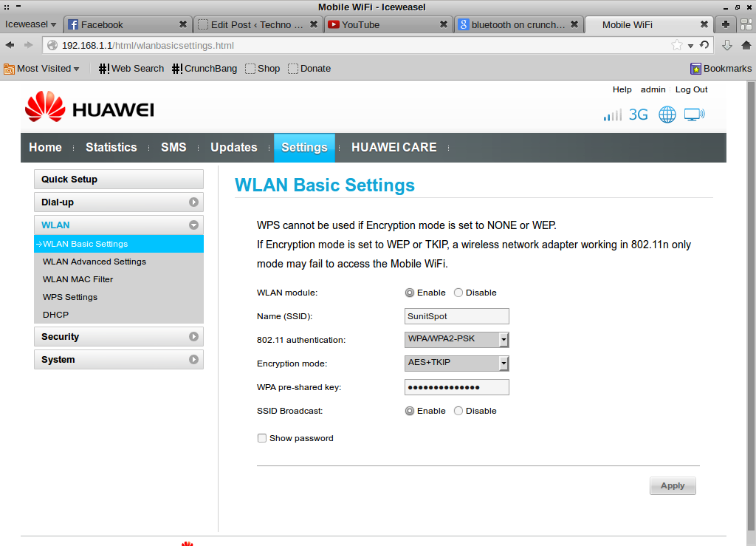Select Disable for WLAN module
Image resolution: width=756 pixels, height=546 pixels.
(458, 293)
